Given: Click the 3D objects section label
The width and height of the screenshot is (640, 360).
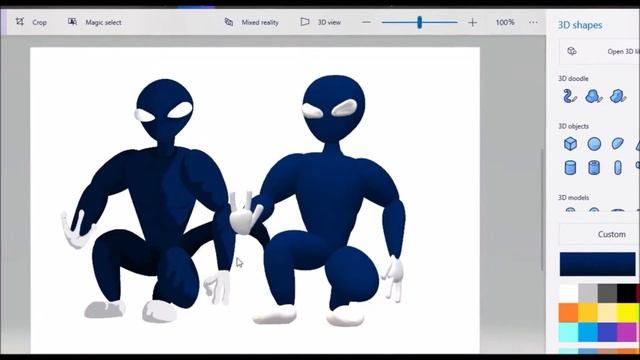Looking at the screenshot, I should click(x=573, y=126).
